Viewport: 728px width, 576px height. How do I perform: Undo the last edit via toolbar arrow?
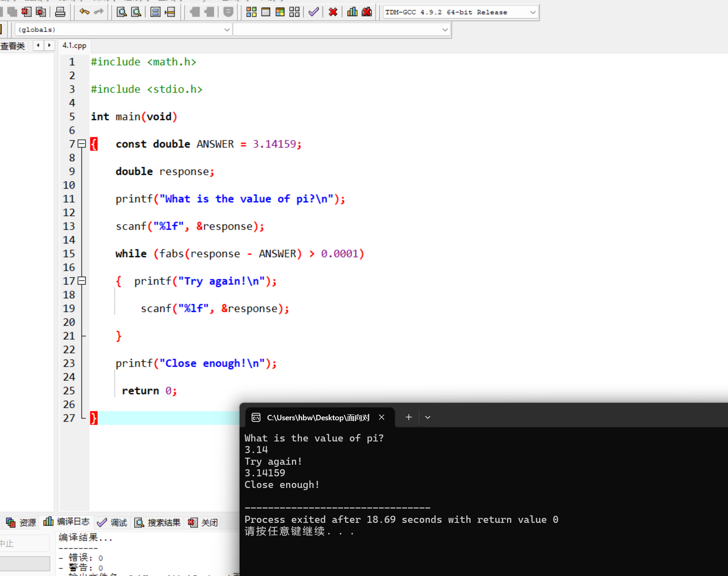(84, 12)
